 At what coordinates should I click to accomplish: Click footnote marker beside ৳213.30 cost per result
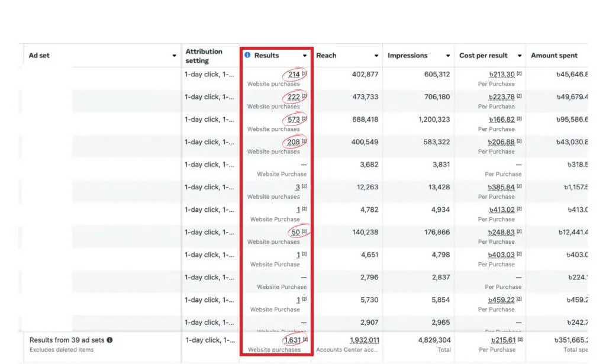click(519, 74)
